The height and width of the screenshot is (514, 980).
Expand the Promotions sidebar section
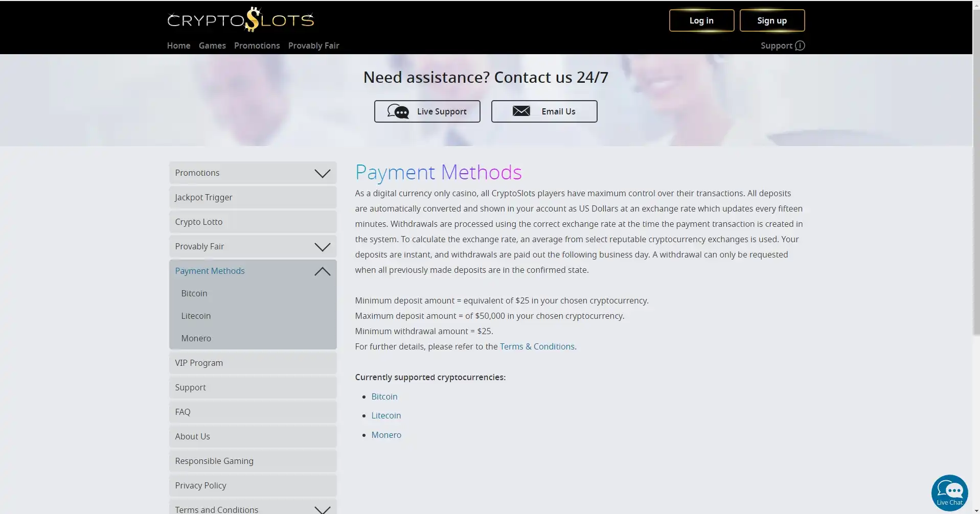pyautogui.click(x=322, y=173)
